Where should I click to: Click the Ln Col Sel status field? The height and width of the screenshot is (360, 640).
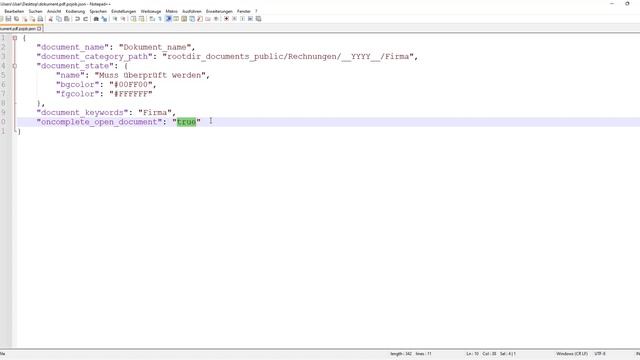coord(491,354)
